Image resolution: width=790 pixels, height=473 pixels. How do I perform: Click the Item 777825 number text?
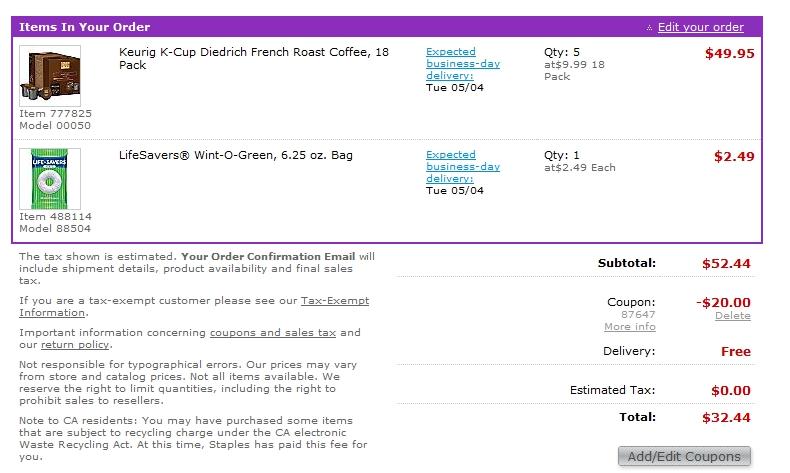(x=55, y=113)
